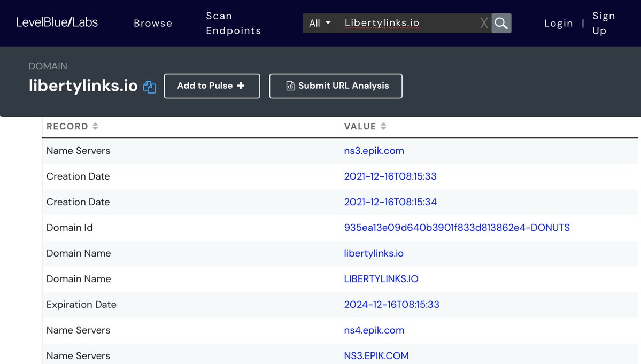Click the Add to Pulse button
Viewport: 641px width, 364px height.
pyautogui.click(x=212, y=86)
